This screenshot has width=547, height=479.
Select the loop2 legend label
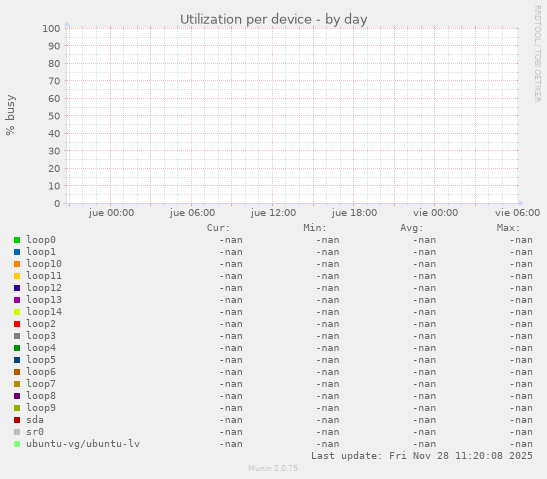(41, 324)
